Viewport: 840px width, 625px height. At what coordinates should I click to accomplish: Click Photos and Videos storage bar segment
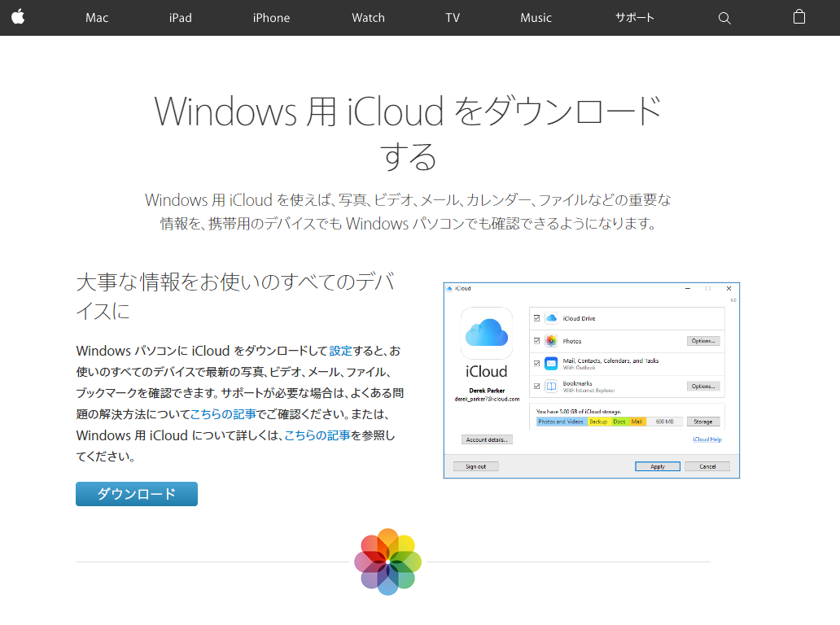[x=562, y=422]
